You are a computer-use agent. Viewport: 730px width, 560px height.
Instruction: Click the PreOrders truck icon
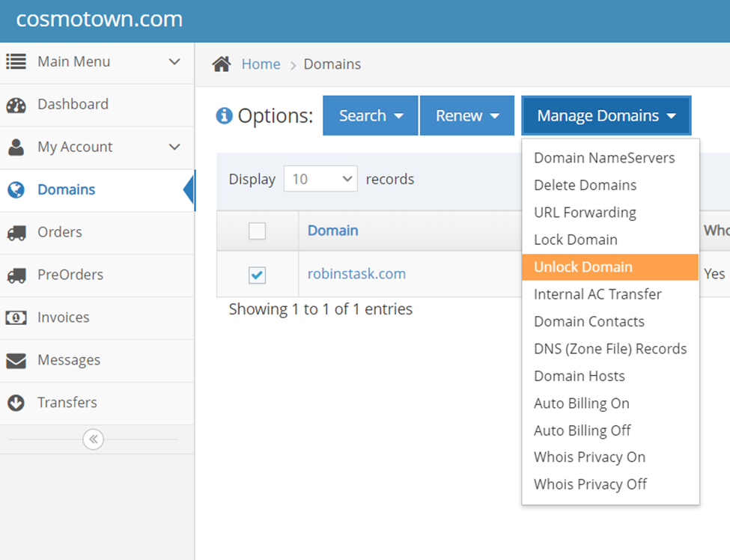tap(16, 276)
